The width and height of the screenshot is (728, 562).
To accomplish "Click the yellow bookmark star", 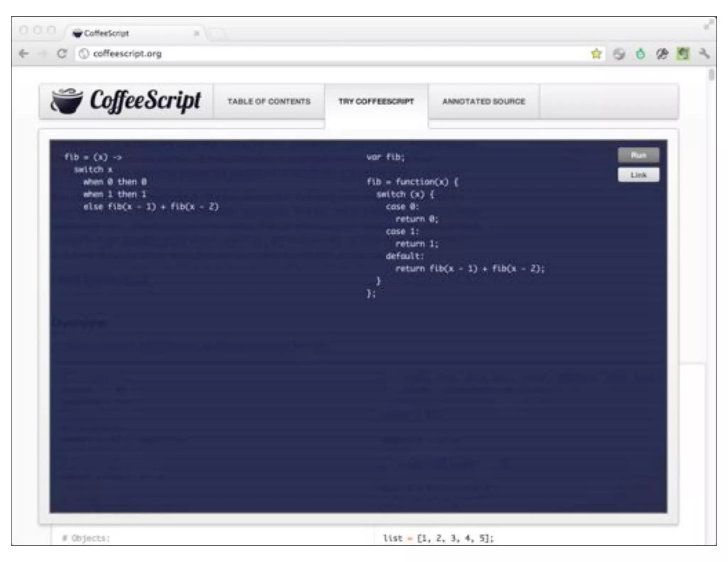I will (596, 54).
